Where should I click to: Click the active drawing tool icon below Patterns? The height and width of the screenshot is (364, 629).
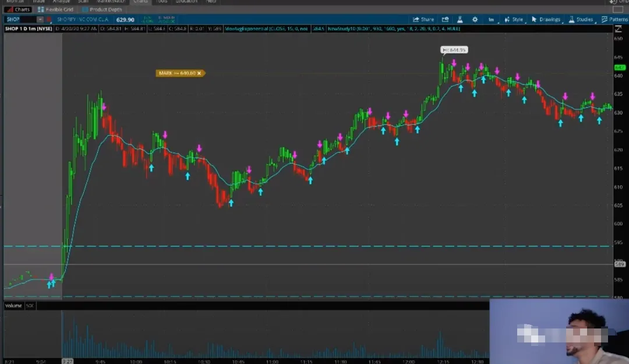[x=618, y=29]
